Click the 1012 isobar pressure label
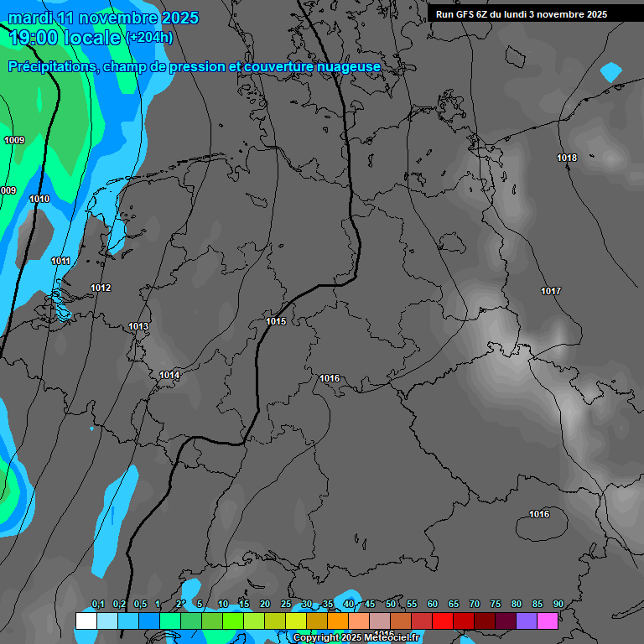 pyautogui.click(x=101, y=288)
